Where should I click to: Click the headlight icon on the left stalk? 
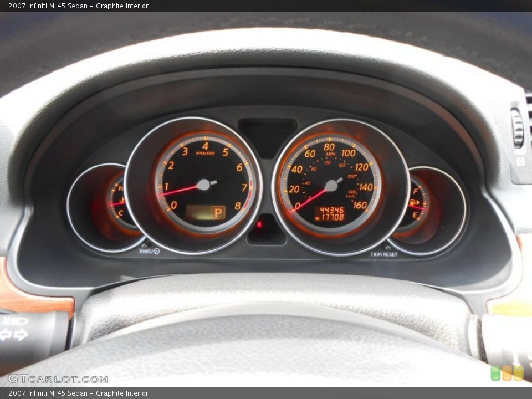14,321
